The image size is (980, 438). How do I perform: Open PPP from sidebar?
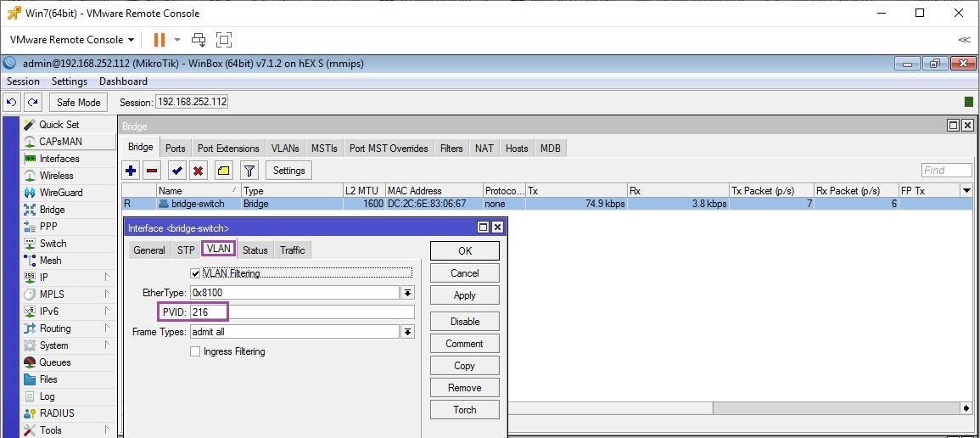point(48,226)
